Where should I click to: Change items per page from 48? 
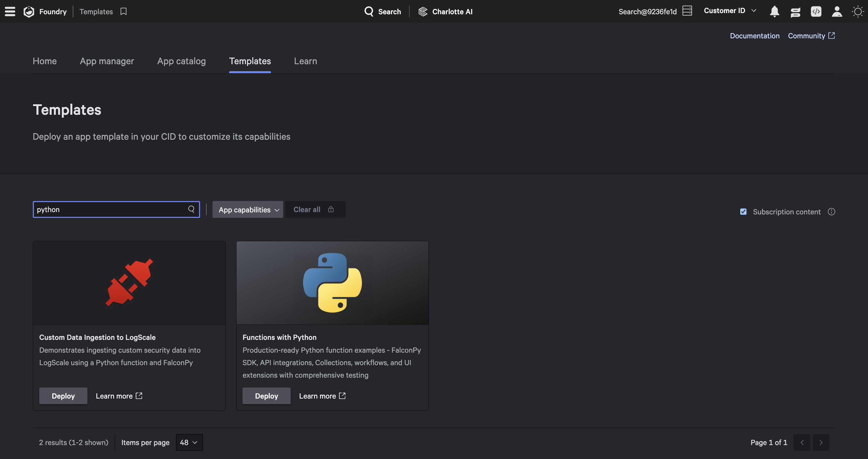click(x=189, y=442)
